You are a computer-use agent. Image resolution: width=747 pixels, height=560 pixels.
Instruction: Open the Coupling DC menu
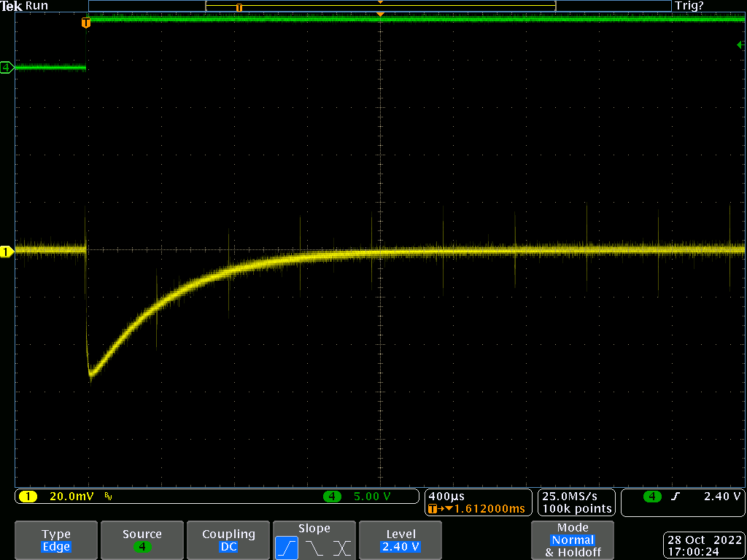[x=228, y=540]
